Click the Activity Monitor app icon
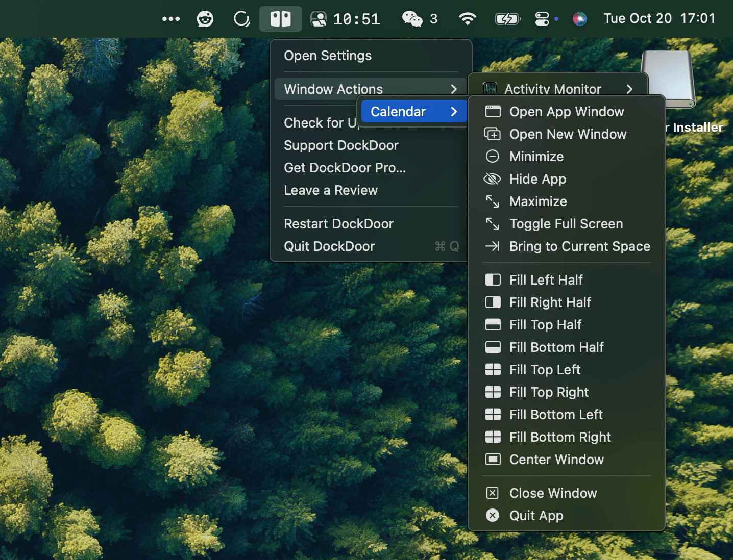 click(490, 89)
